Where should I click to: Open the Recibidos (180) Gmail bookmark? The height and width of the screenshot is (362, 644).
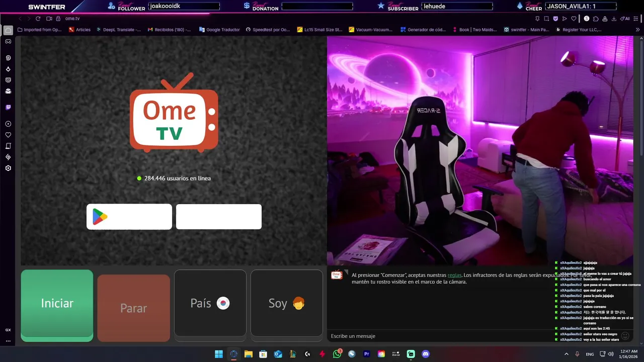169,30
